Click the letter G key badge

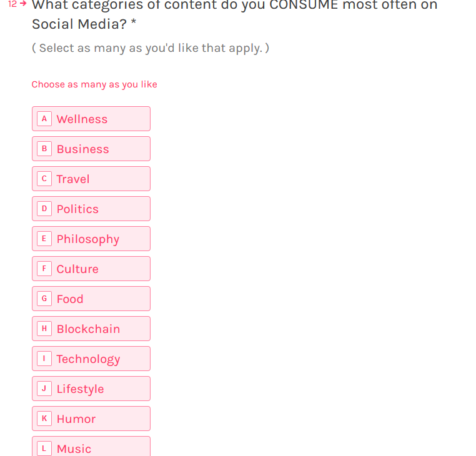point(44,299)
